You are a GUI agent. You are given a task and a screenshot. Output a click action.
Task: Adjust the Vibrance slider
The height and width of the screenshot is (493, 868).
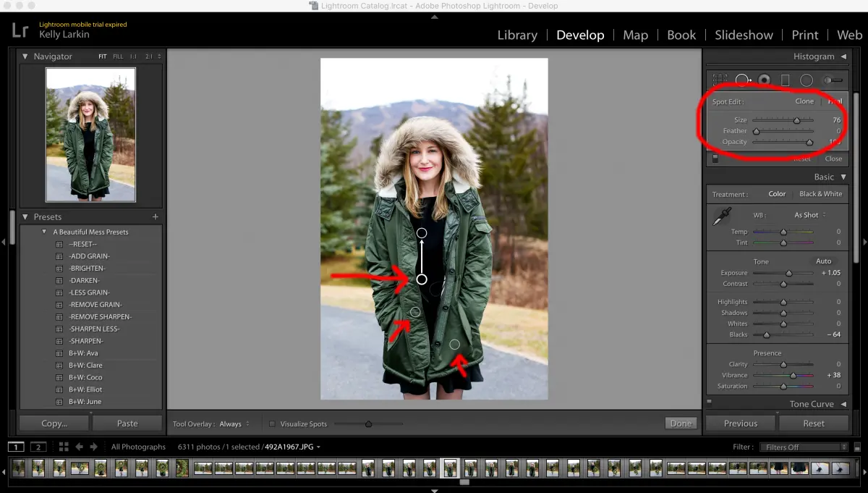pyautogui.click(x=793, y=375)
